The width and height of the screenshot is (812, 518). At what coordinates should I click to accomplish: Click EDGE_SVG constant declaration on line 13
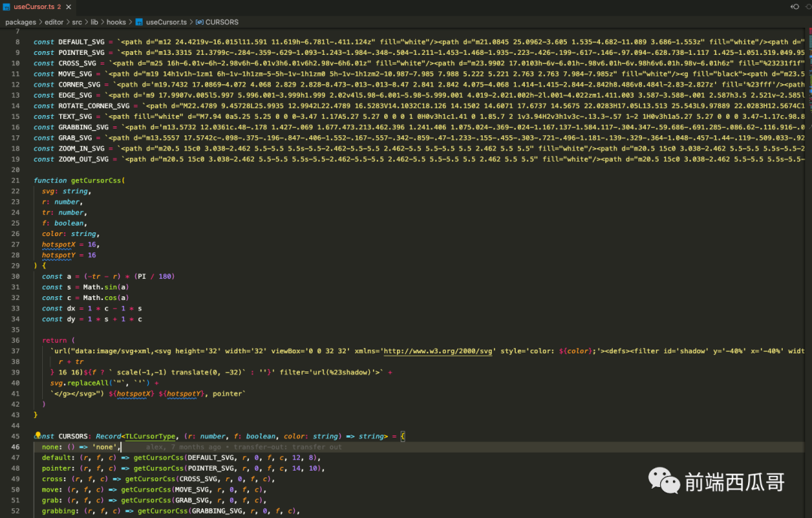click(75, 95)
